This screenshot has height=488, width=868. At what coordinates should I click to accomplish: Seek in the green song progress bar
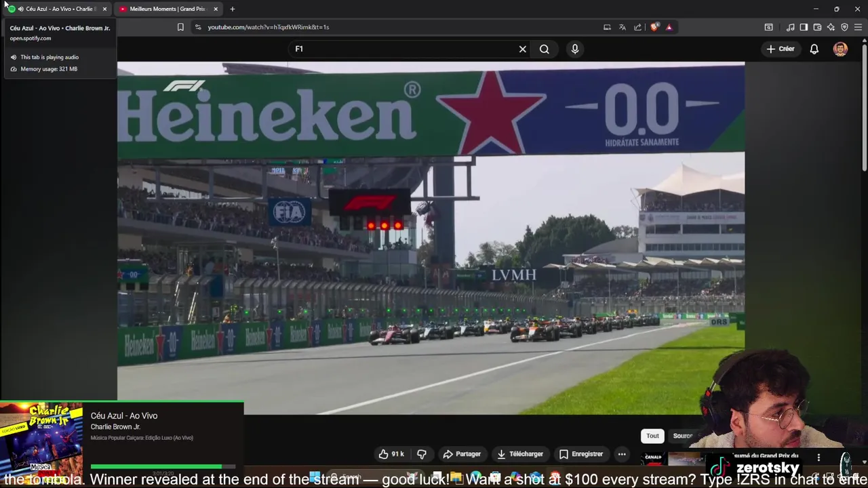[163, 466]
